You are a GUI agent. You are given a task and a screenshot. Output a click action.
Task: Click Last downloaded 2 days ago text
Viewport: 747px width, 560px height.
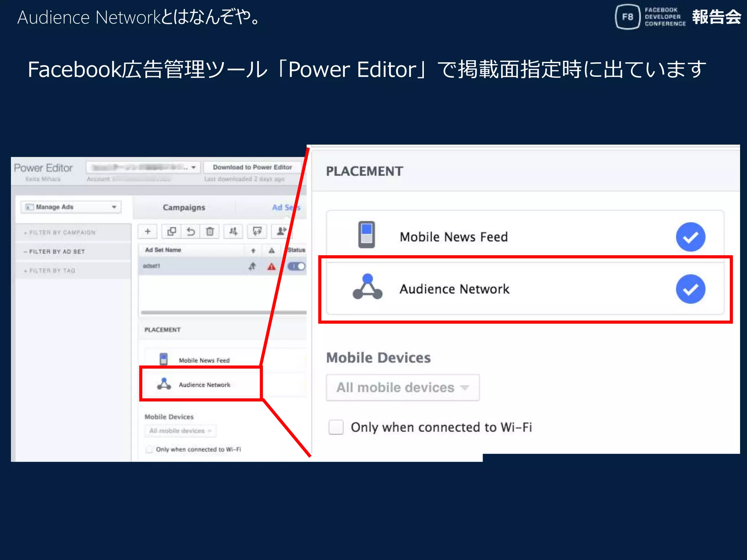[244, 179]
